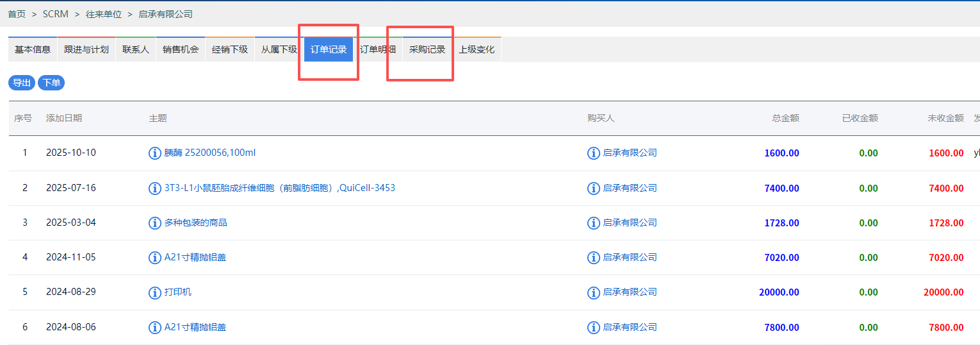The height and width of the screenshot is (345, 980).
Task: Open the 基本信息 tab
Action: click(x=33, y=49)
